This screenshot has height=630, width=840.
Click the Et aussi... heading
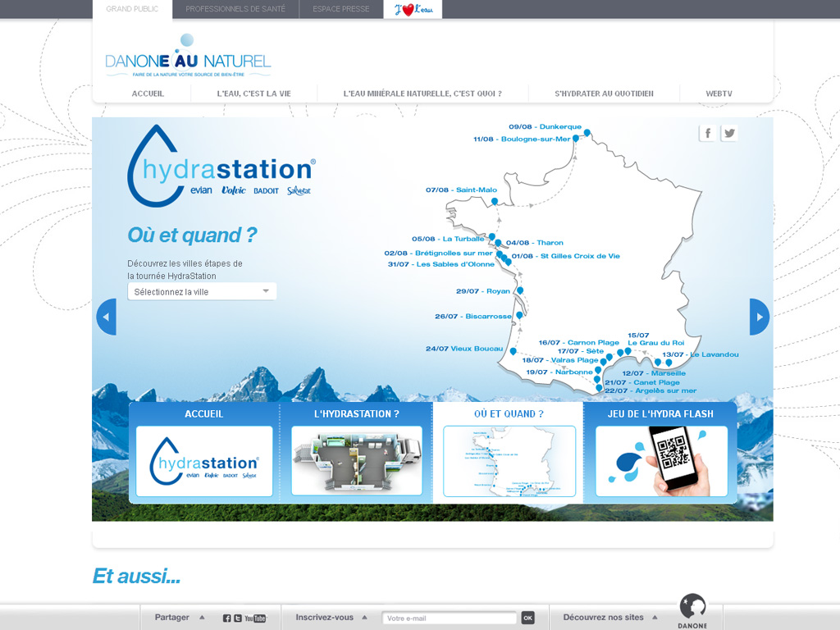pos(136,577)
